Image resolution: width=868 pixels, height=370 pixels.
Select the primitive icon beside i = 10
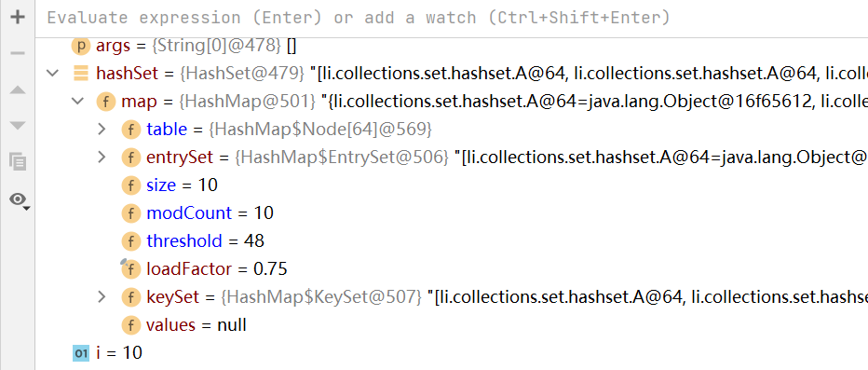[x=81, y=353]
